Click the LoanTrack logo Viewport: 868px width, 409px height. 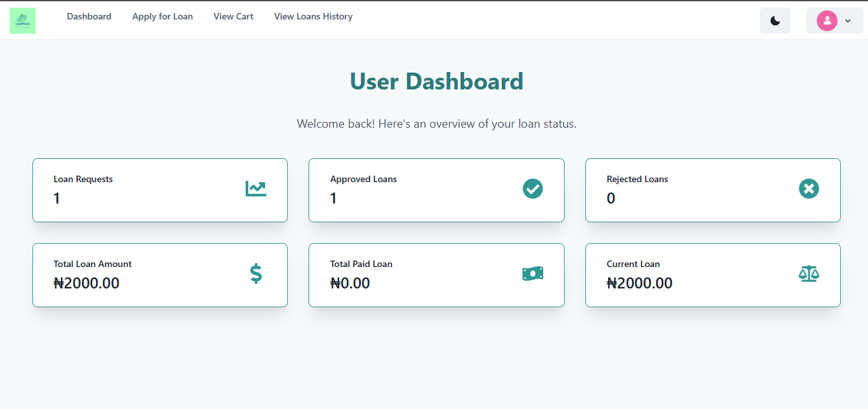tap(23, 20)
